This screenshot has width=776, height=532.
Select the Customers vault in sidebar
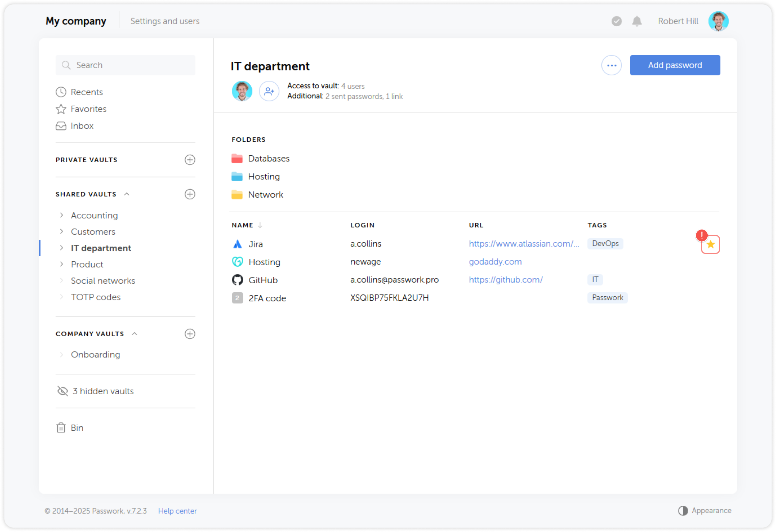coord(93,232)
